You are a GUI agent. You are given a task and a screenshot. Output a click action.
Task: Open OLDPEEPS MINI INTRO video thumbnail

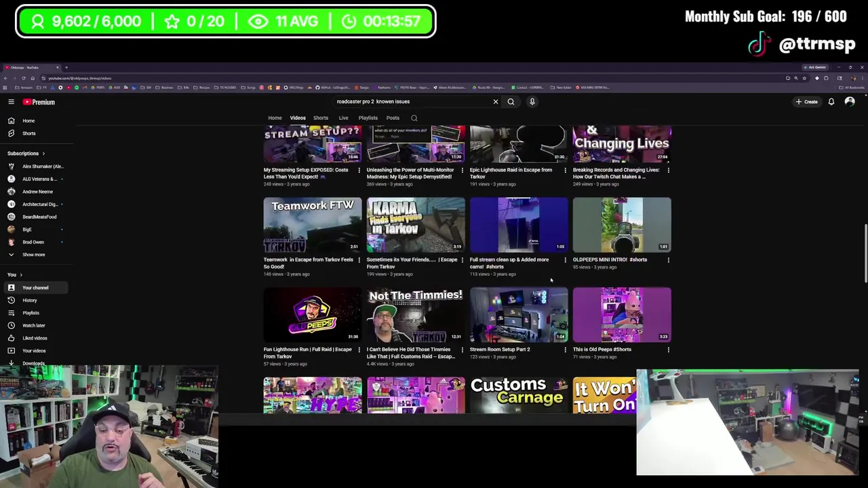pos(622,225)
